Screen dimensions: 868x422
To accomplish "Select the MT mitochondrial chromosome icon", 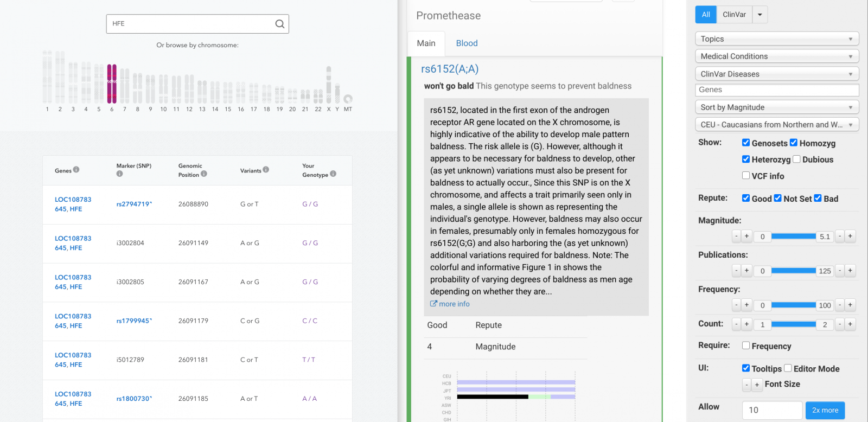I will point(348,99).
